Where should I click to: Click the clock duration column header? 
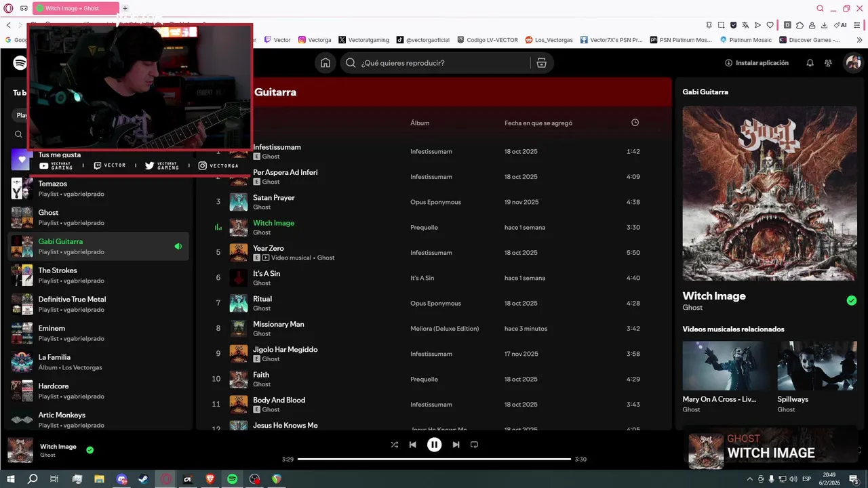(x=635, y=123)
